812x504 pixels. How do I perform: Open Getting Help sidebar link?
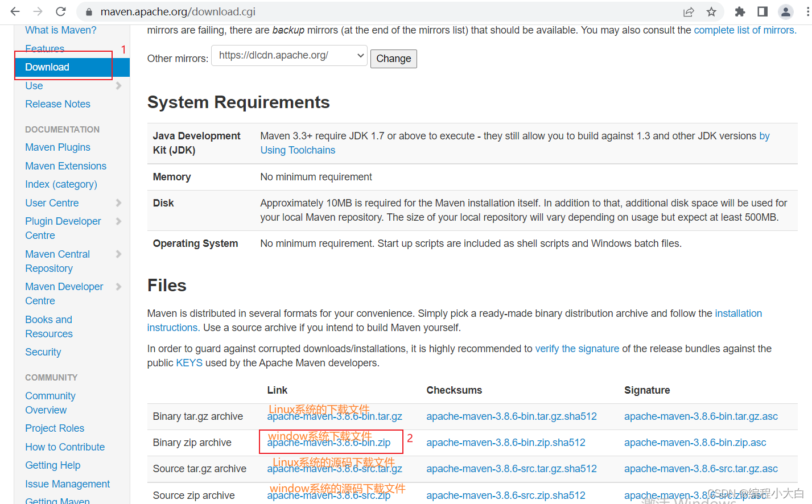coord(53,465)
